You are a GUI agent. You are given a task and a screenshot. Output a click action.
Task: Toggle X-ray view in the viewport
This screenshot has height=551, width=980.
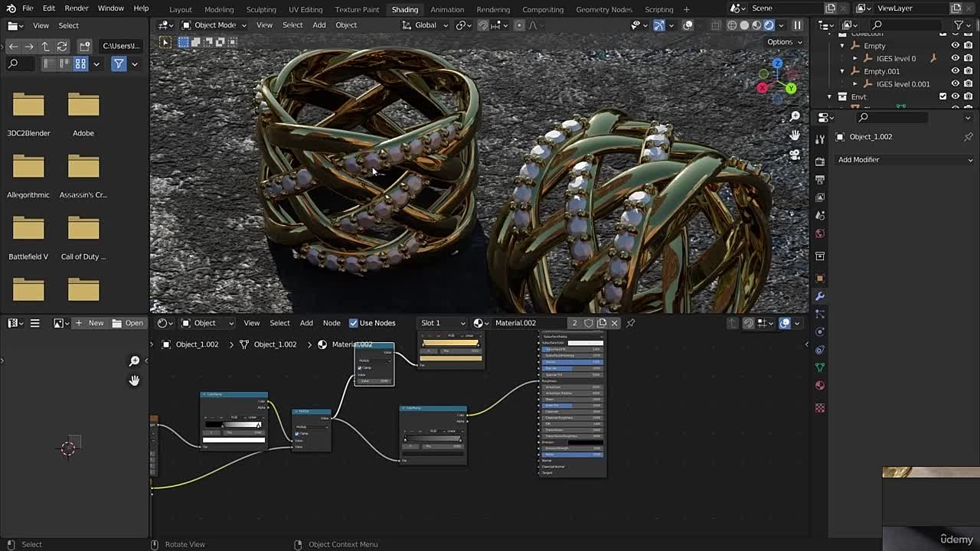[715, 25]
